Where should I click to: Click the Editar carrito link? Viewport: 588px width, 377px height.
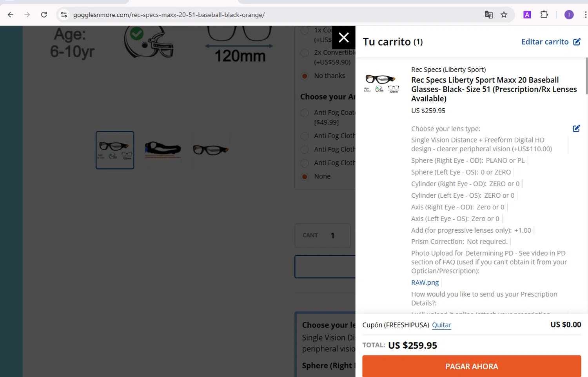point(545,42)
